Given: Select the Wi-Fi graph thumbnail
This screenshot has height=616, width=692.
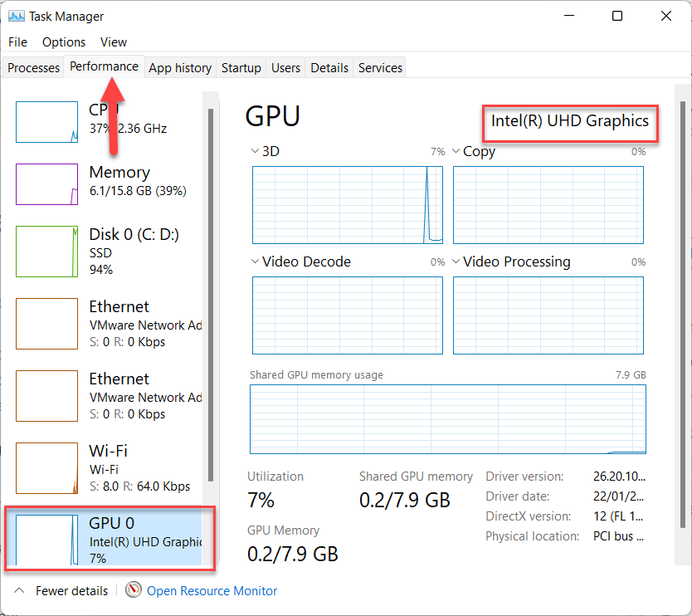Looking at the screenshot, I should [x=47, y=468].
